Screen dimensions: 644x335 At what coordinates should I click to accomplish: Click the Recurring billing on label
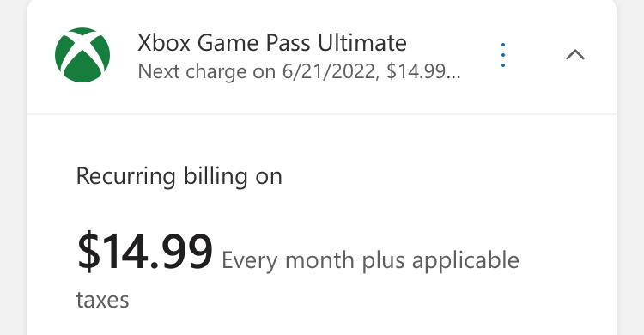point(179,177)
